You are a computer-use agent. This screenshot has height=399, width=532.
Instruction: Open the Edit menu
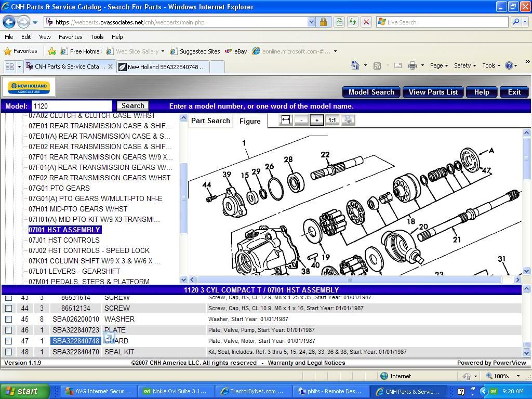click(x=26, y=37)
